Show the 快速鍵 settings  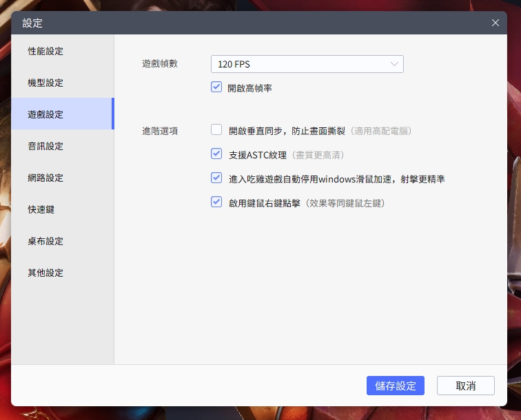tap(41, 210)
